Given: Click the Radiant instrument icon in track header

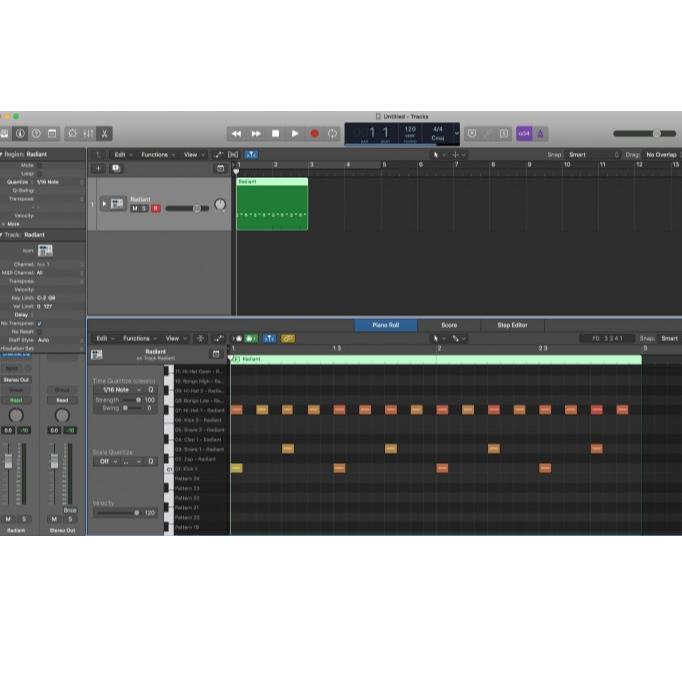Looking at the screenshot, I should (117, 204).
